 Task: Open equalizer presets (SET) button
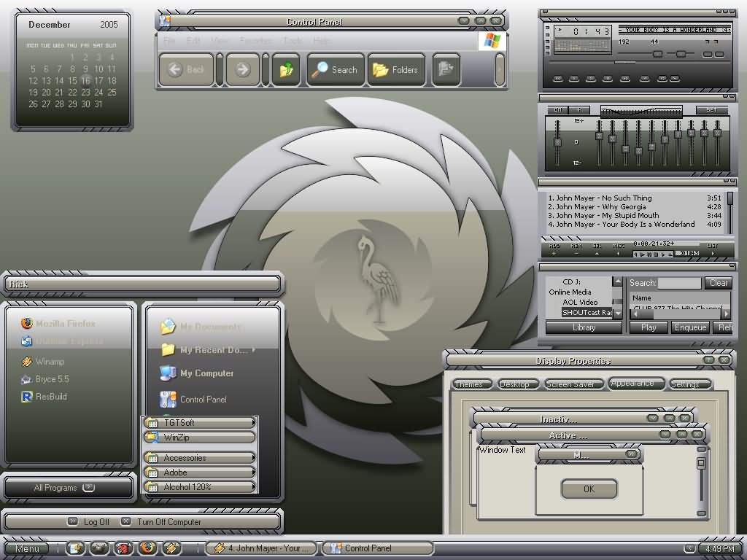tap(712, 110)
